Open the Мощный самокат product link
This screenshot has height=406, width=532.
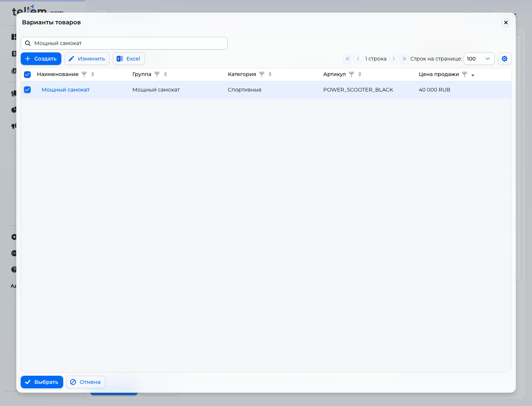click(x=66, y=90)
